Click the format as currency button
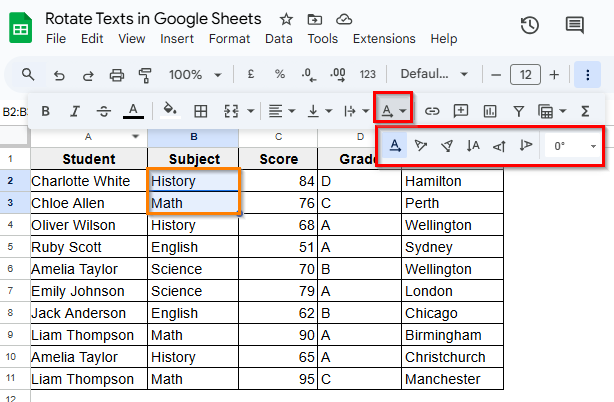Viewport: 614px width, 402px height. pyautogui.click(x=249, y=75)
